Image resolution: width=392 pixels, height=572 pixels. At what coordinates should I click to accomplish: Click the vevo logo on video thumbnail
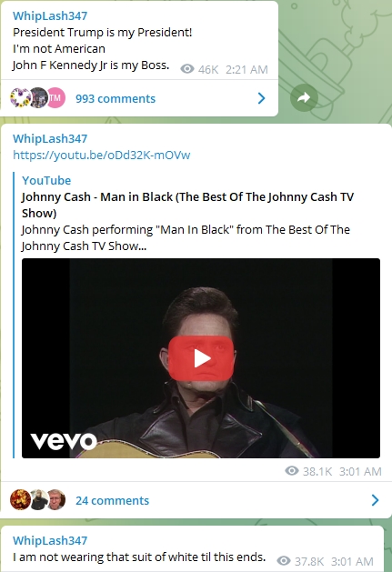[x=64, y=441]
